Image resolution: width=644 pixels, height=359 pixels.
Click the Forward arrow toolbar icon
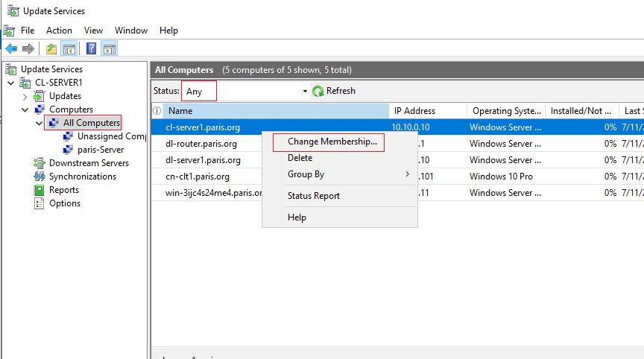pos(28,49)
